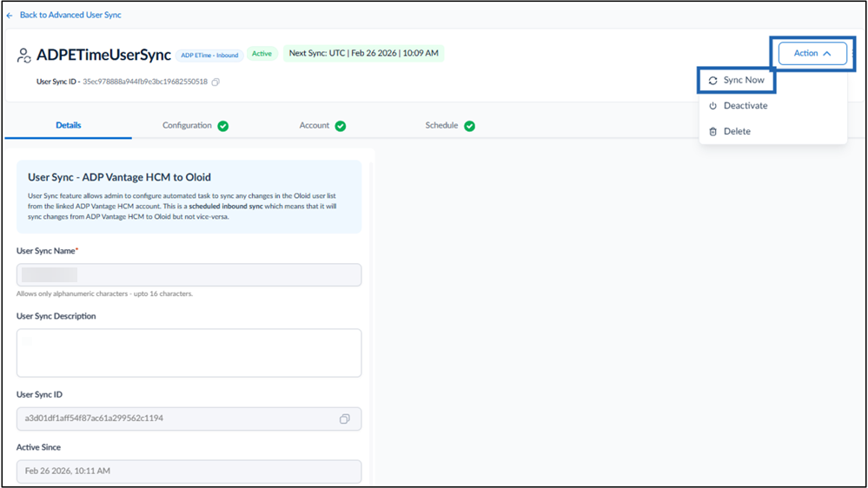Click the Active status badge
The height and width of the screenshot is (488, 868).
point(262,54)
